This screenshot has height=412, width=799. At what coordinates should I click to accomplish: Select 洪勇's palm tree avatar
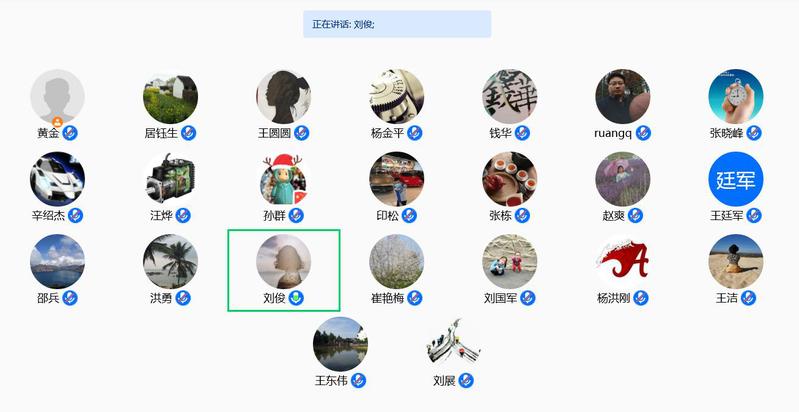coord(171,262)
